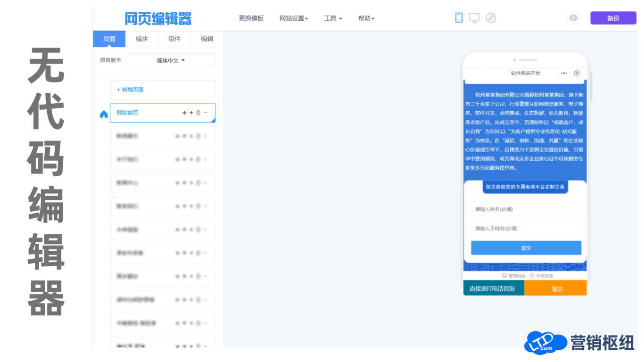This screenshot has height=362, width=644.
Task: Select the 网站首页 page entry
Action: tap(163, 113)
